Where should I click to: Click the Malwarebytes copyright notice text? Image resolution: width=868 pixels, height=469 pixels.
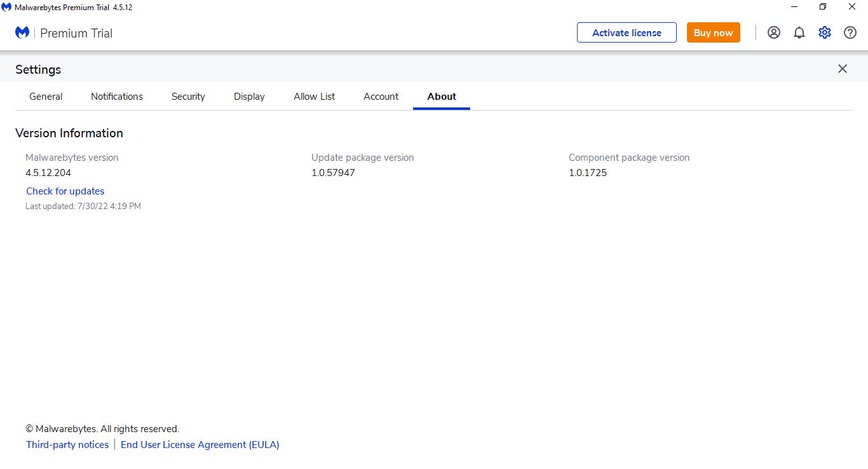(102, 429)
